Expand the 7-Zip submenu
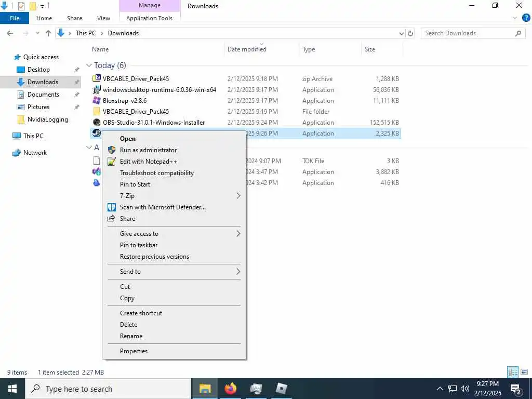532x399 pixels. point(238,196)
